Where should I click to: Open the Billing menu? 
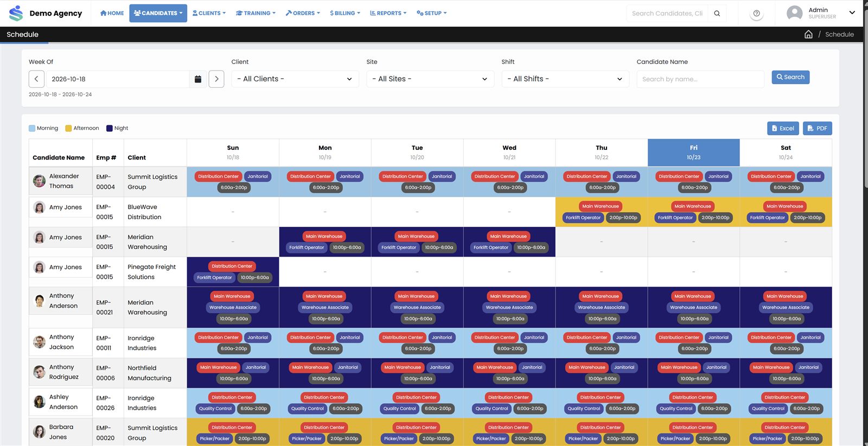click(x=345, y=13)
